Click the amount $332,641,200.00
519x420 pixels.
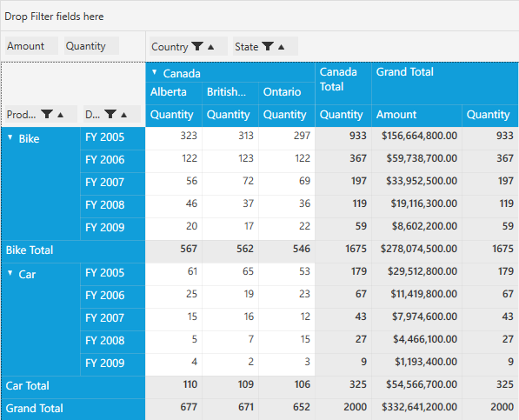tap(416, 409)
